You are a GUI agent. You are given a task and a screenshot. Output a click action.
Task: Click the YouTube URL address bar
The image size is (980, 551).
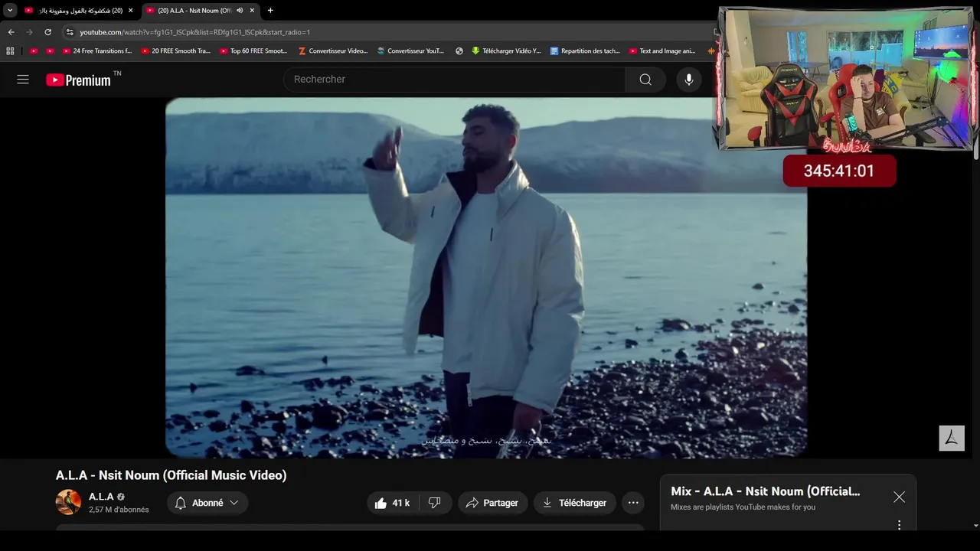[x=194, y=32]
